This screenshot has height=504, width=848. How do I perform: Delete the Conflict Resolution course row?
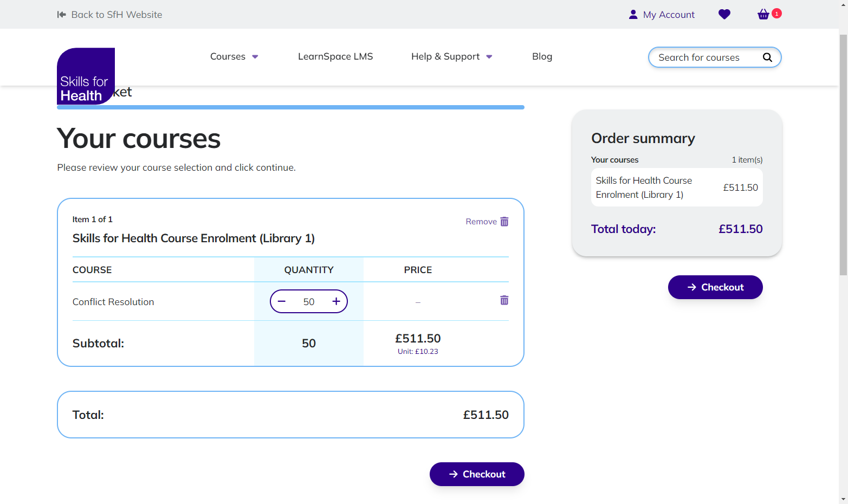(504, 300)
